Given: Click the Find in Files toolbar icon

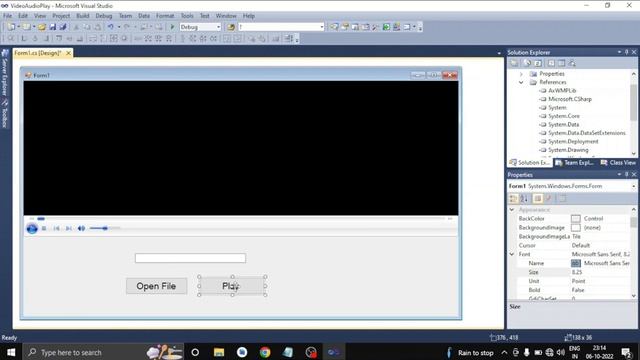Looking at the screenshot, I should tap(231, 27).
